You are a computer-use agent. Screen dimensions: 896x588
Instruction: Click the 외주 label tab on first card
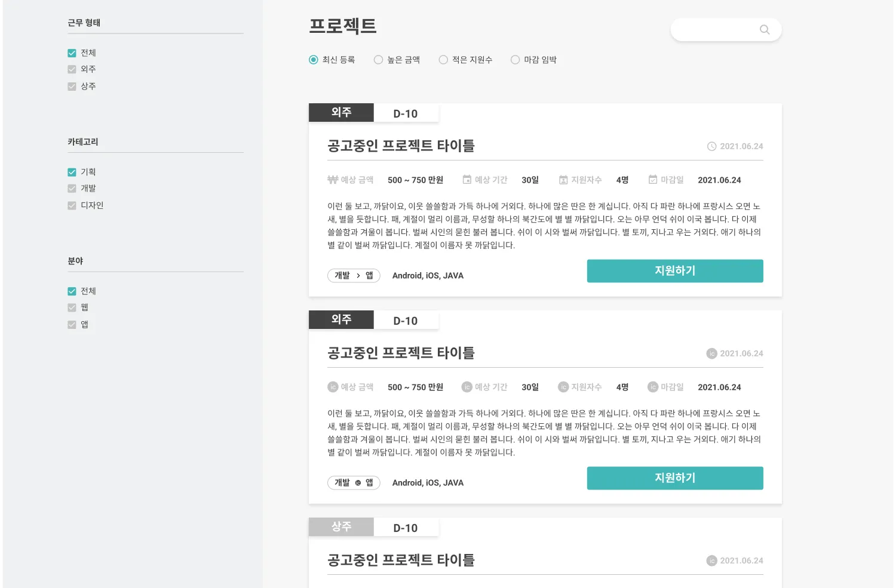coord(341,112)
